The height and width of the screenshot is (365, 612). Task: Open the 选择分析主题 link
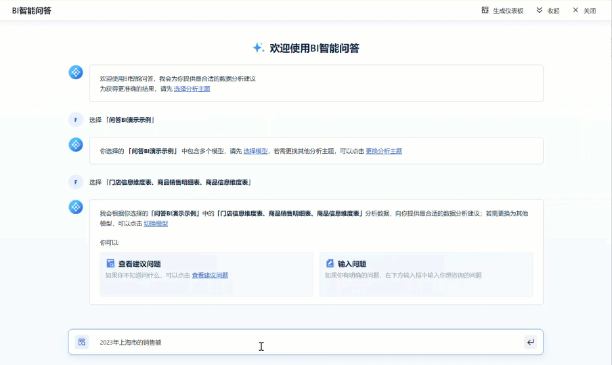[x=192, y=89]
